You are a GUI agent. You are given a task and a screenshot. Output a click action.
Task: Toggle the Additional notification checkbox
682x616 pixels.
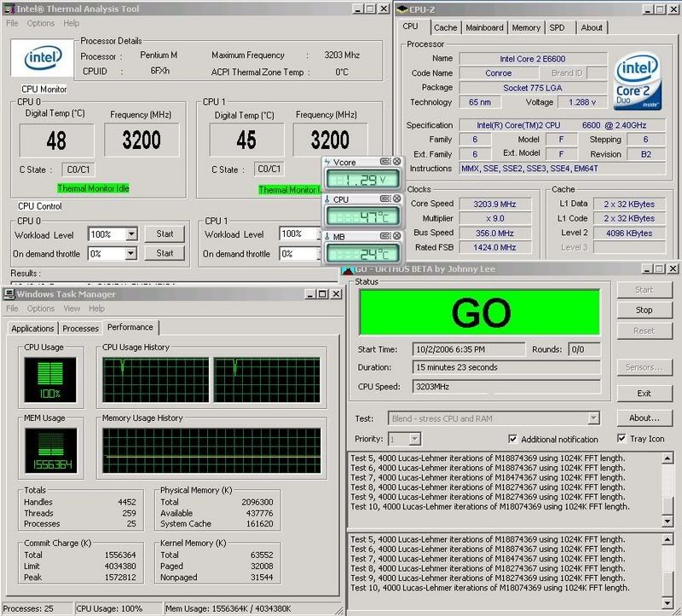pyautogui.click(x=513, y=439)
